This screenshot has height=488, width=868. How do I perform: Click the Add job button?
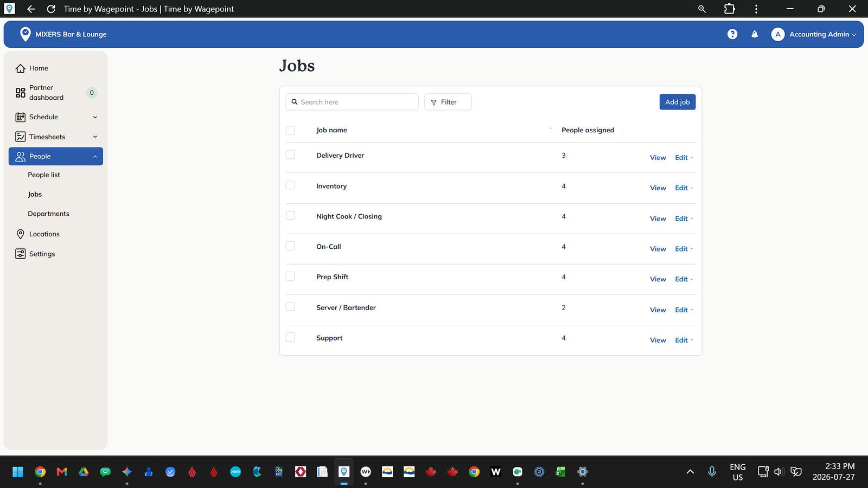pyautogui.click(x=677, y=102)
